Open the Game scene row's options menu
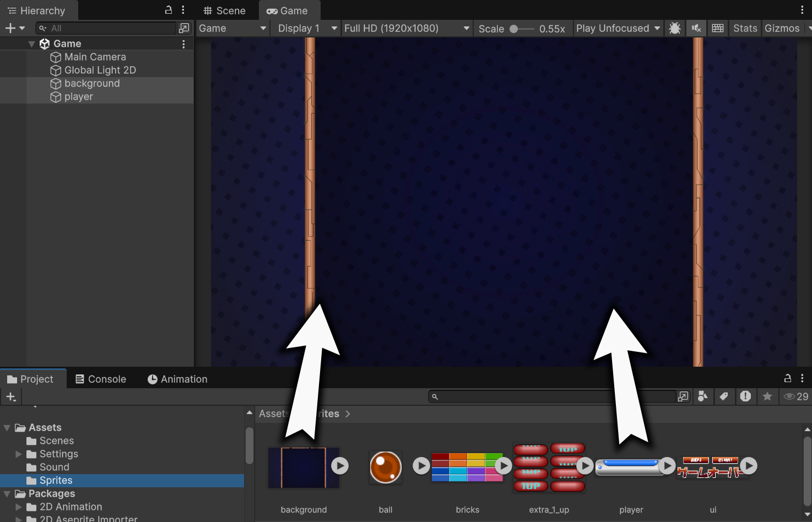This screenshot has height=522, width=812. point(183,44)
